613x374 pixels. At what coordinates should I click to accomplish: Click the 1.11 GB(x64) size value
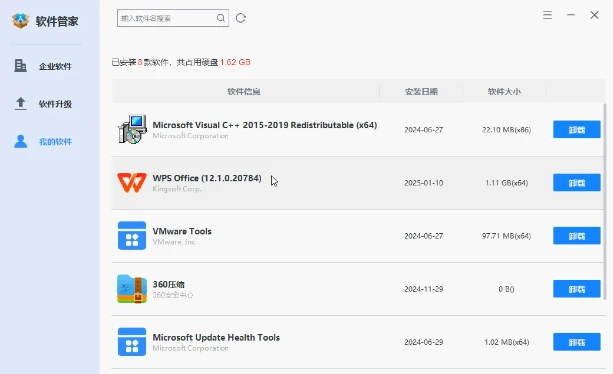click(507, 183)
